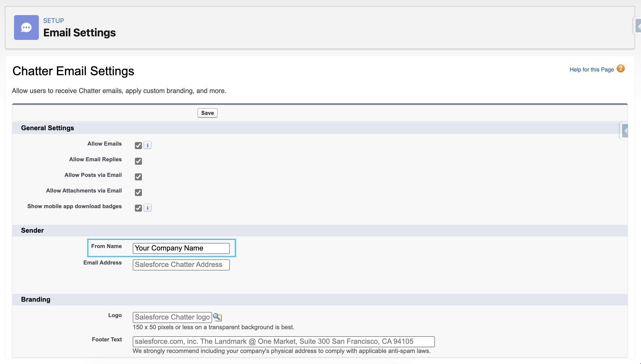
Task: Open the Logo lookup magnifier icon
Action: coord(217,317)
